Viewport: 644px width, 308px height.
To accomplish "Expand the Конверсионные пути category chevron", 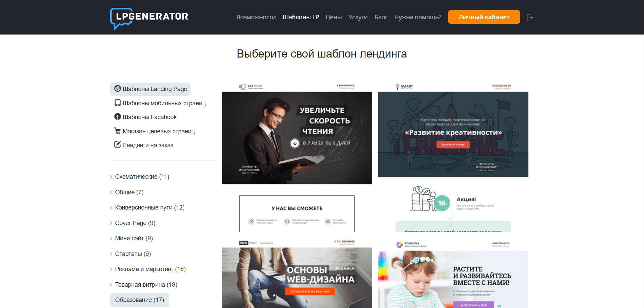I will click(x=111, y=208).
